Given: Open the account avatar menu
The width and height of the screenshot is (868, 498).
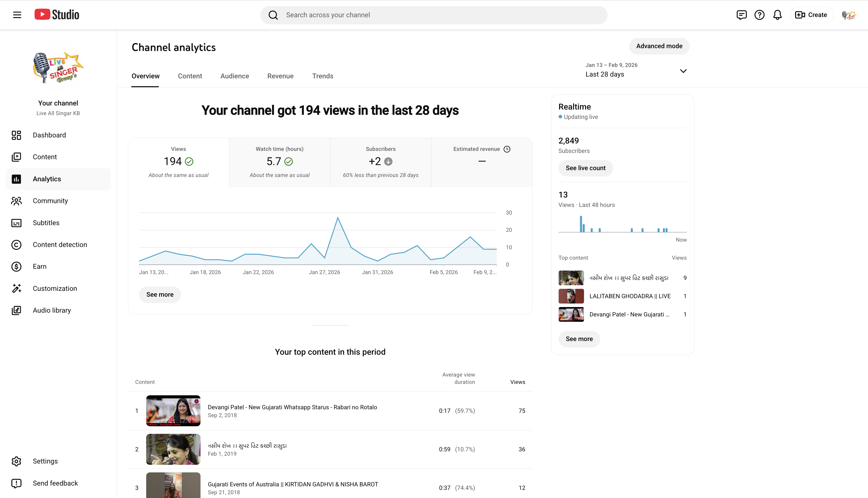Looking at the screenshot, I should click(x=849, y=15).
